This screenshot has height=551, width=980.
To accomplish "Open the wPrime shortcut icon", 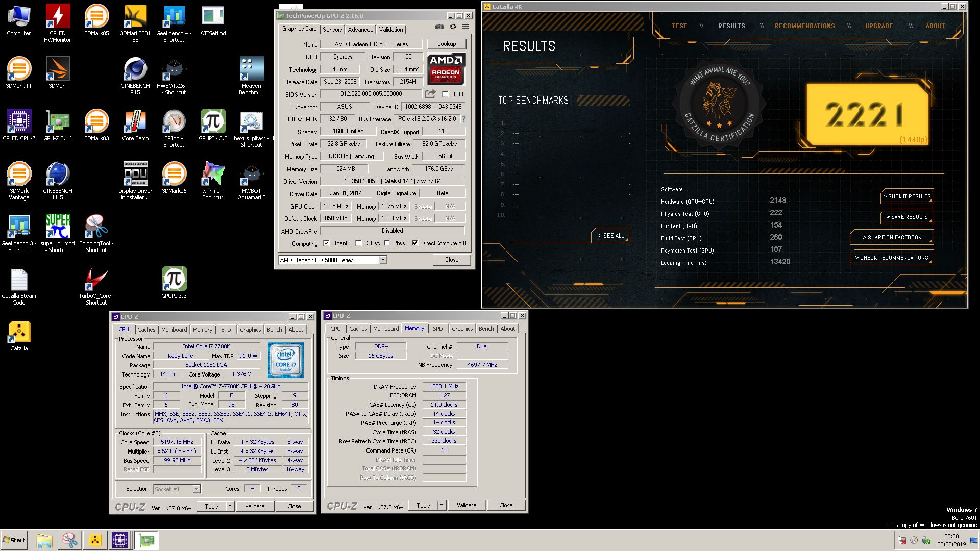I will point(213,180).
